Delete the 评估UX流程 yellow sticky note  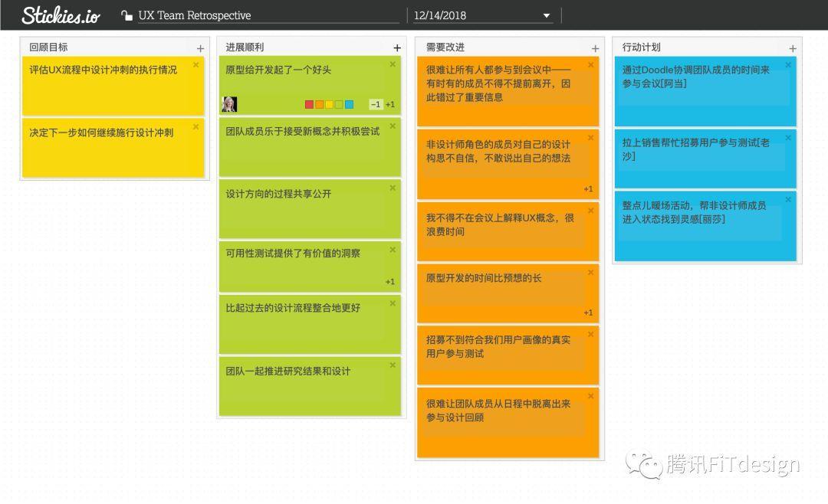[195, 65]
